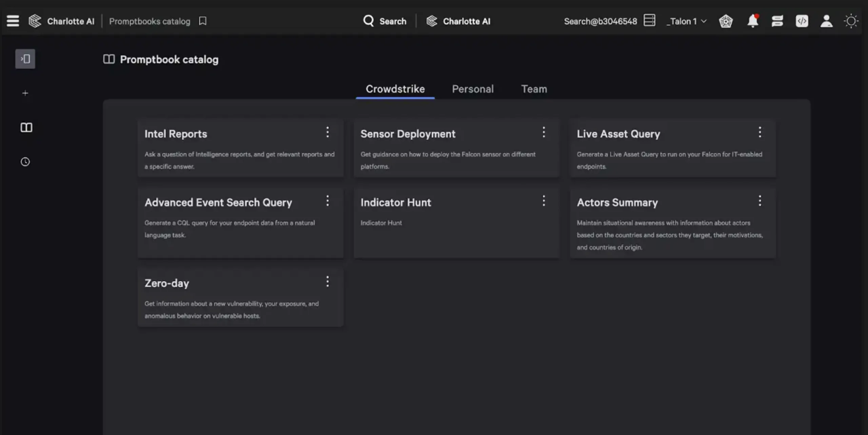
Task: Open Live Asset Query card options menu
Action: click(760, 132)
